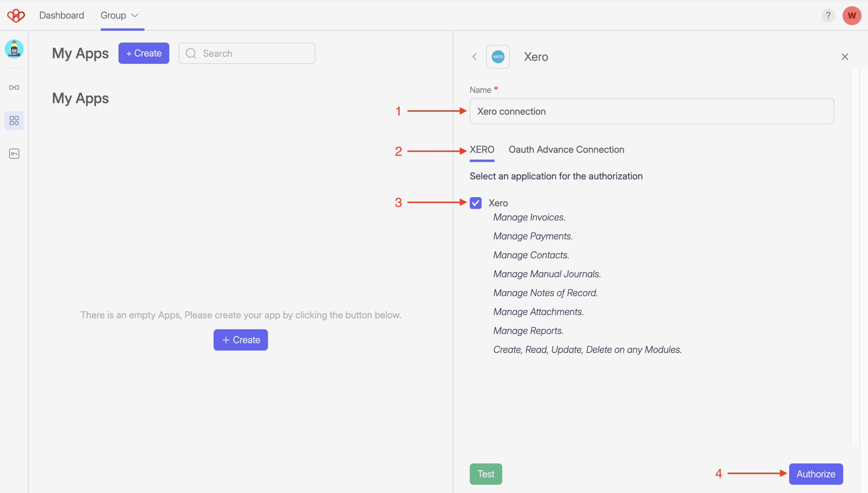
Task: Select the XERO tab
Action: [x=482, y=150]
